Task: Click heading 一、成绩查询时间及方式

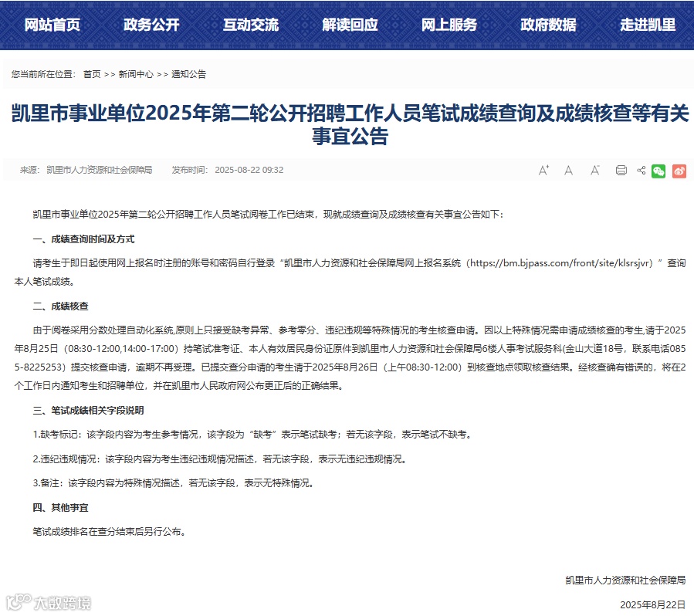Action: pyautogui.click(x=83, y=239)
